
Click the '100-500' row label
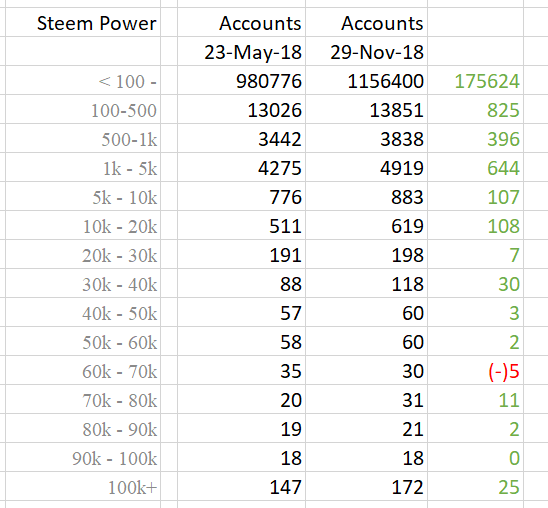click(124, 110)
